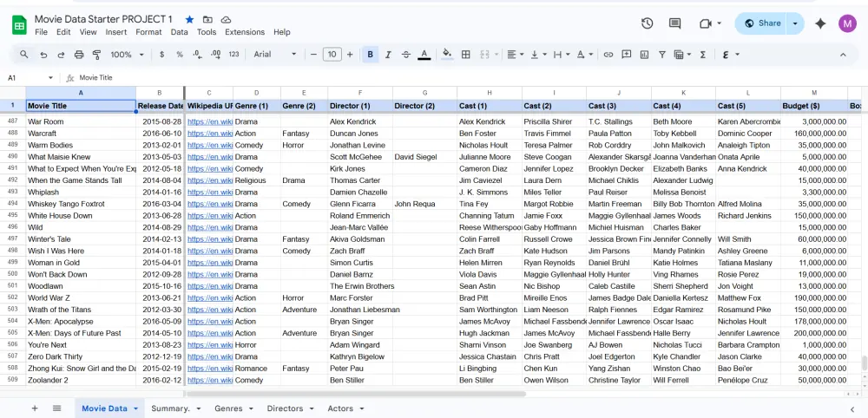Screen dimensions: 868x418
Task: Open the View menu
Action: pyautogui.click(x=88, y=32)
